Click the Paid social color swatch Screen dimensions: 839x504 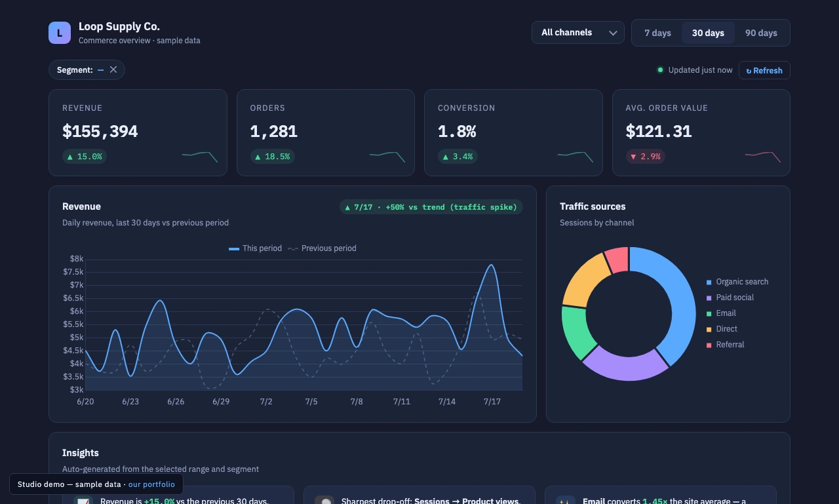click(x=709, y=298)
